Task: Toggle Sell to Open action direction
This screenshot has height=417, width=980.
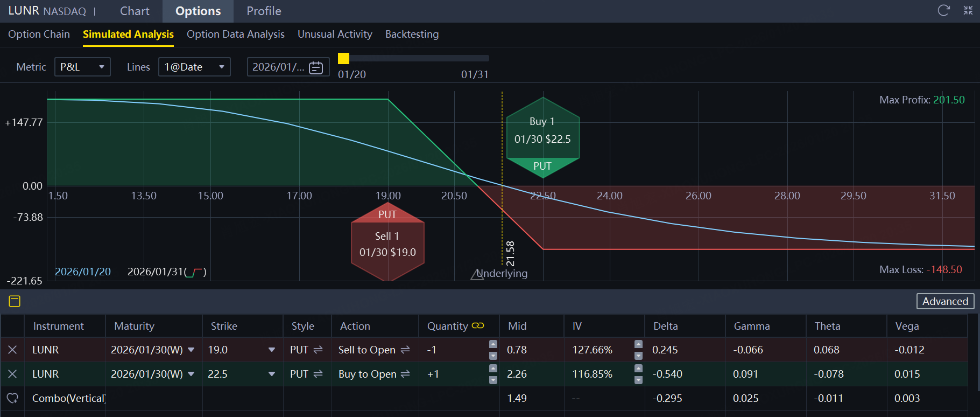Action: [x=405, y=350]
